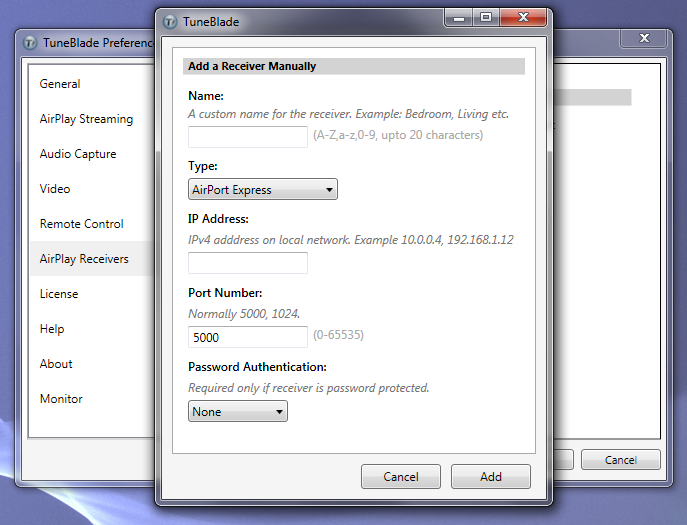Select AirPlay Receivers in Preferences sidebar

pyautogui.click(x=92, y=259)
